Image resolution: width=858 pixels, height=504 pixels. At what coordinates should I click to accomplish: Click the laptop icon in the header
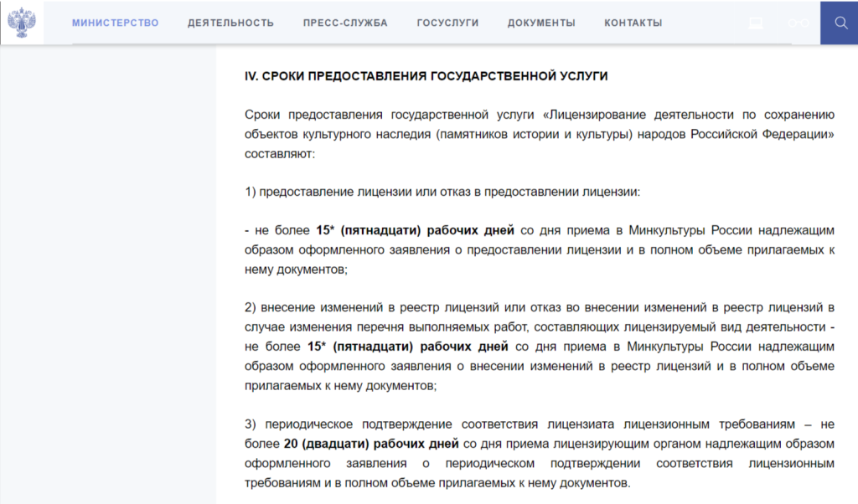pos(756,23)
